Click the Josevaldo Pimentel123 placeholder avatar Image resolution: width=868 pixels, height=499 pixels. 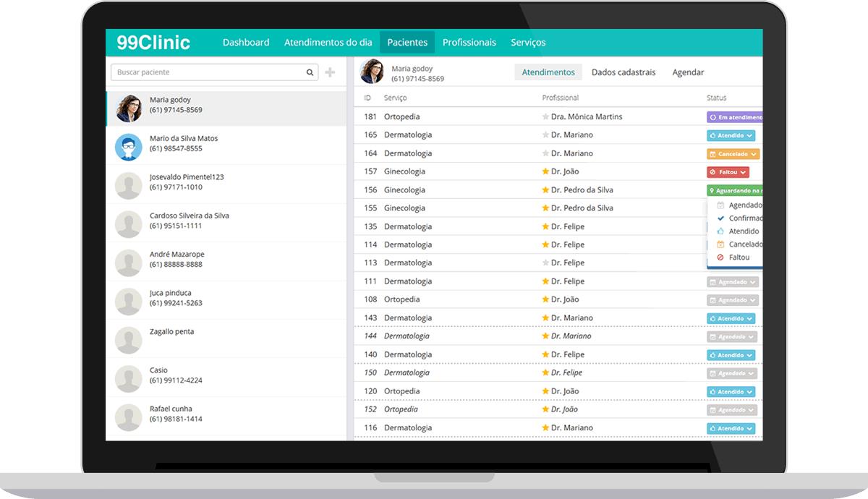click(129, 186)
